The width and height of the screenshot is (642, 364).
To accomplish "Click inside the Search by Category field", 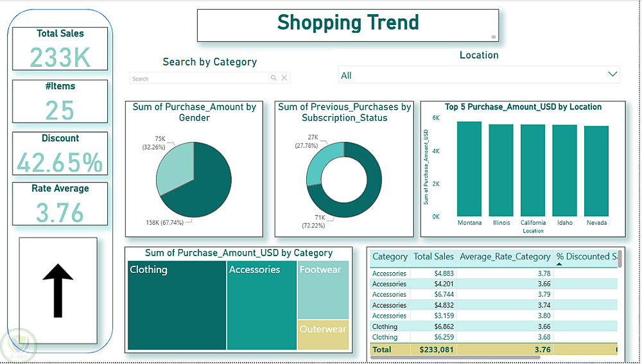I will 200,78.
